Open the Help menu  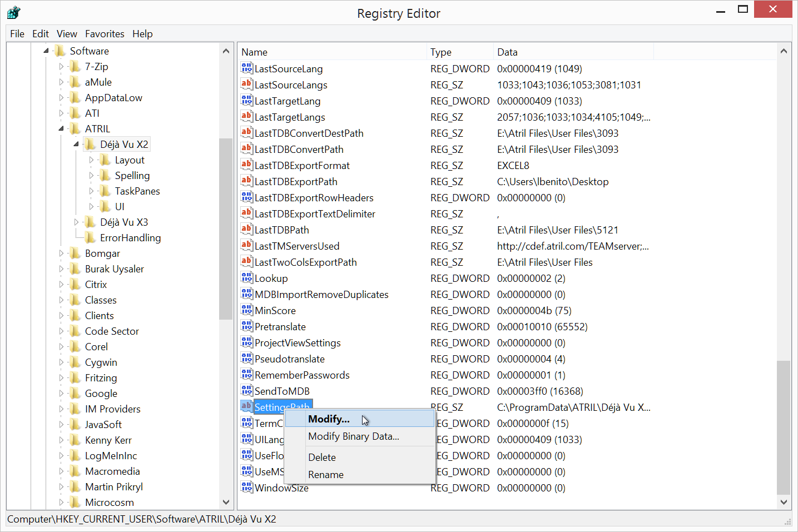point(142,33)
